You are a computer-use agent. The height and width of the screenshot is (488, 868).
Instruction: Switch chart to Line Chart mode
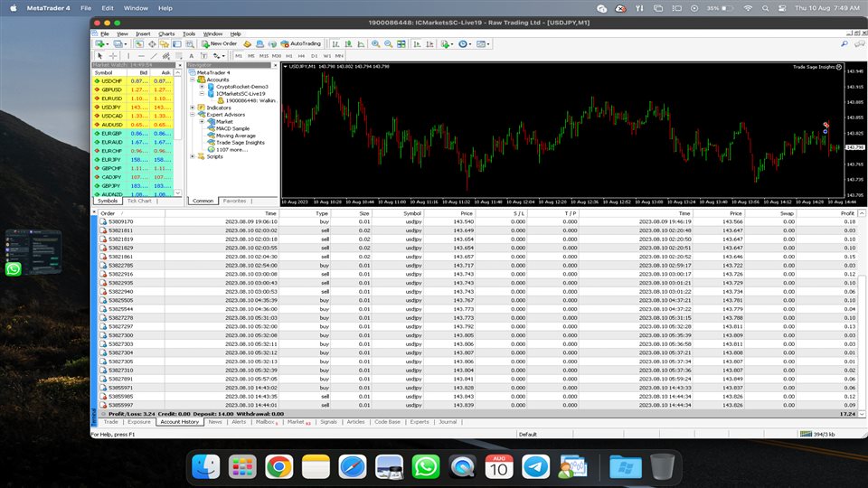[361, 43]
